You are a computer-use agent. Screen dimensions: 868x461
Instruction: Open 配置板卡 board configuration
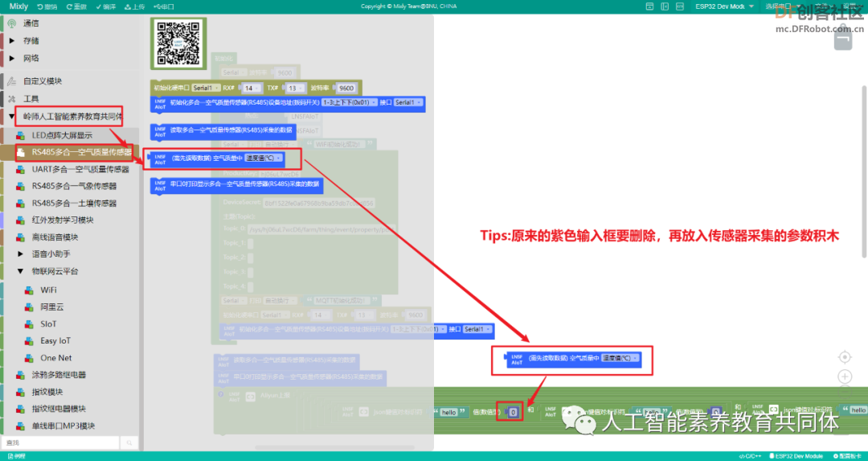click(847, 456)
